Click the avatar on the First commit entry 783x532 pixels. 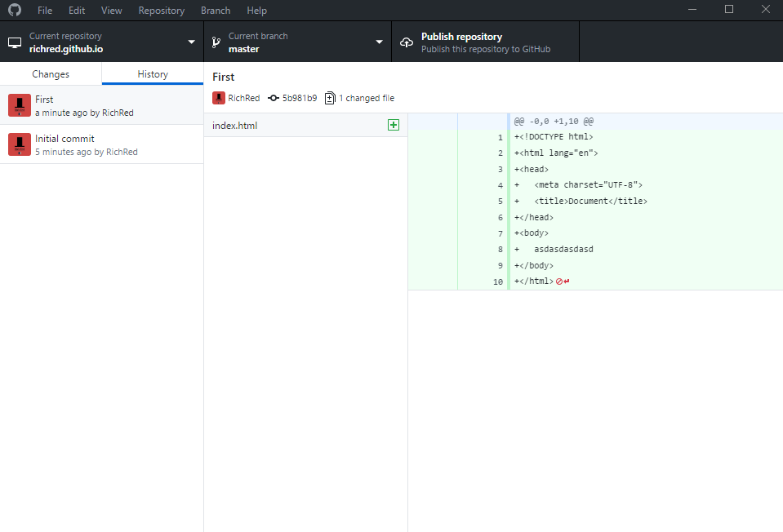[18, 105]
